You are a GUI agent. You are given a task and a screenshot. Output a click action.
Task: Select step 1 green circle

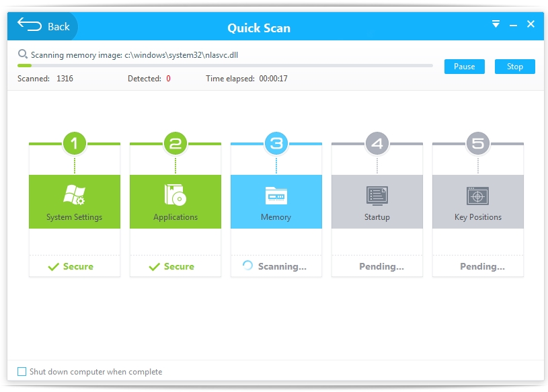pyautogui.click(x=75, y=143)
